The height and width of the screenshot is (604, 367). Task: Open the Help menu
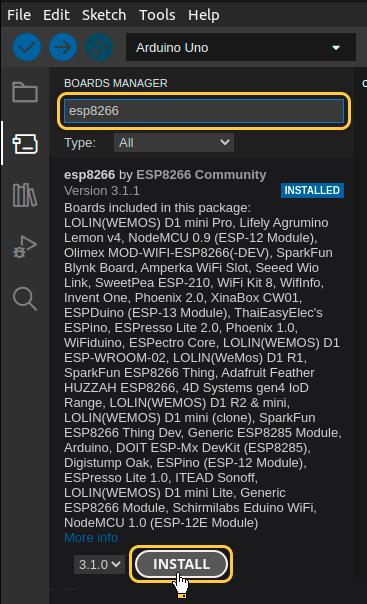point(204,15)
